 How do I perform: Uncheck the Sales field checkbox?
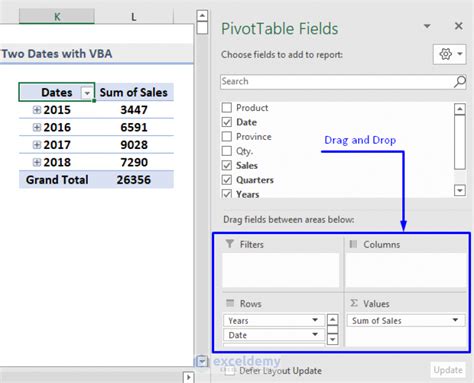pos(227,165)
